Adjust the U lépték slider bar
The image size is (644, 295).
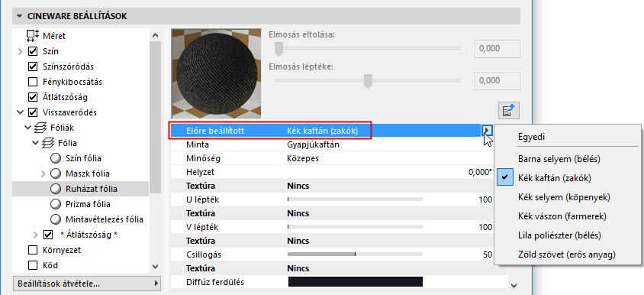tap(355, 199)
